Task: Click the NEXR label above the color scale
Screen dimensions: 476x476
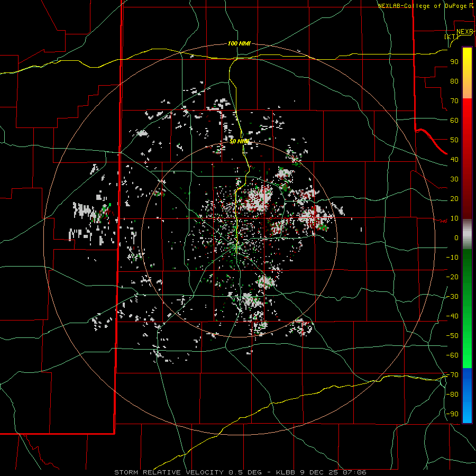Action: tap(465, 32)
